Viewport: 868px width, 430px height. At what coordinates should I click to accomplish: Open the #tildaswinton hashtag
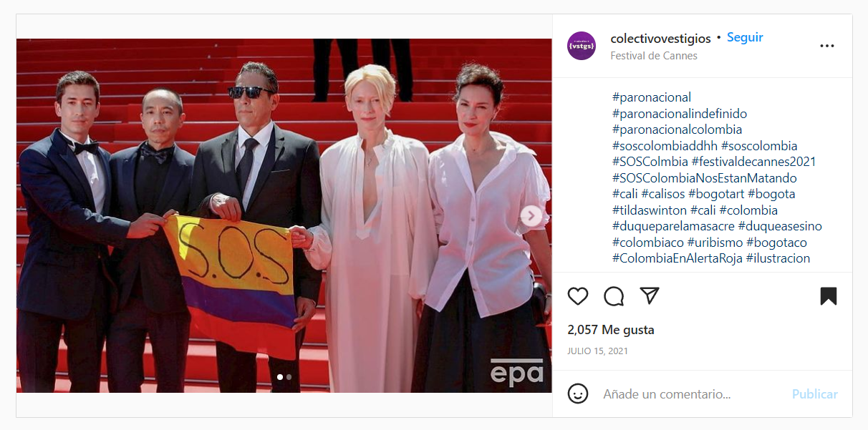tap(650, 210)
